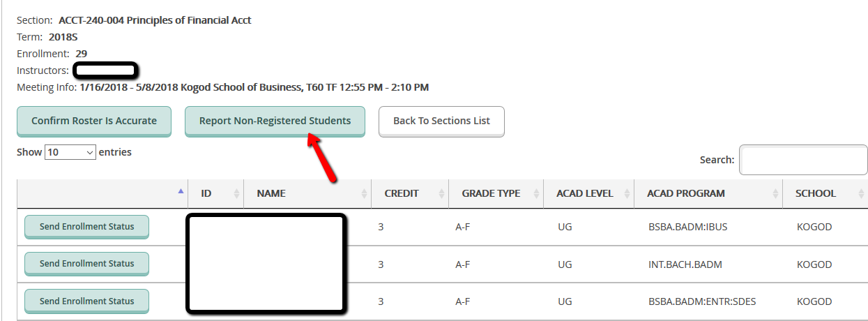The height and width of the screenshot is (321, 868).
Task: Click the section title ACCT-240-004 text
Action: coord(155,20)
